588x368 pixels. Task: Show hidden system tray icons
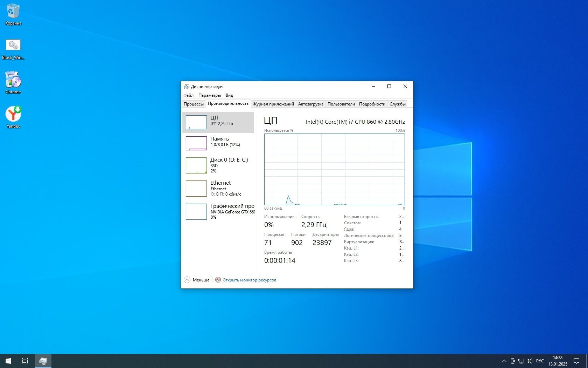pos(504,361)
